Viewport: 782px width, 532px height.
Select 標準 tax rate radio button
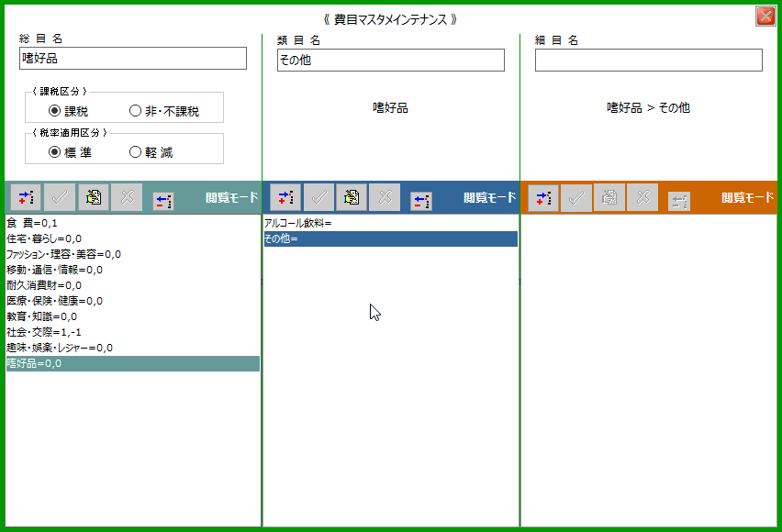pos(71,152)
